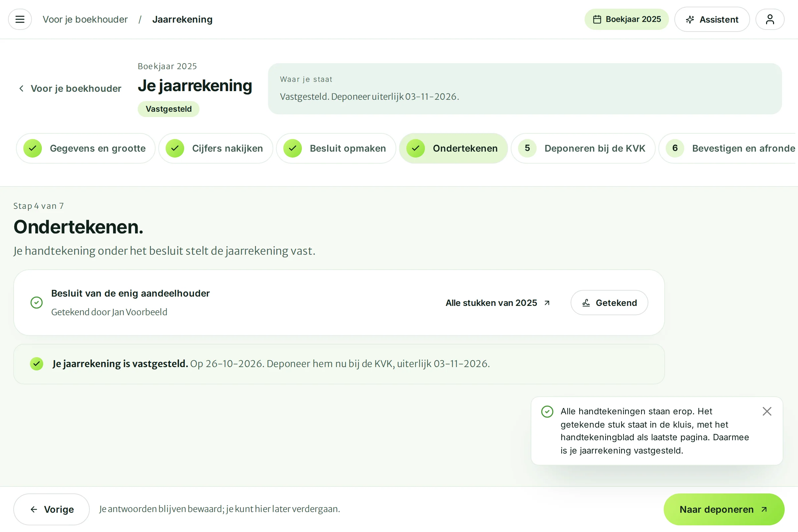Click the 'Jaarrekening' breadcrumb text
This screenshot has width=798, height=532.
182,19
